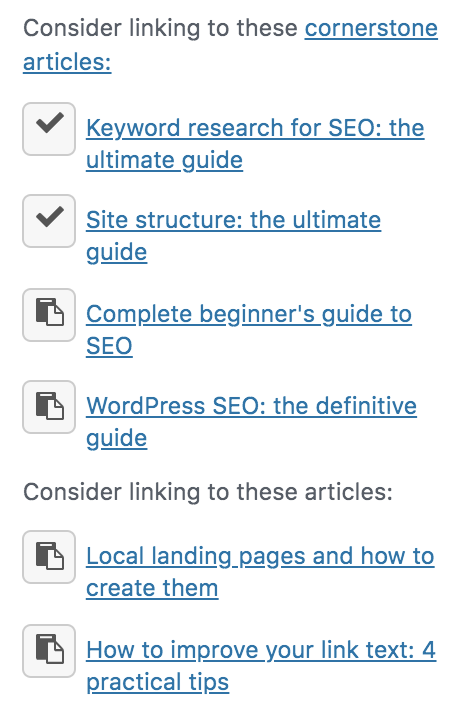
Task: Open Site structure: the ultimate guide
Action: (x=233, y=236)
